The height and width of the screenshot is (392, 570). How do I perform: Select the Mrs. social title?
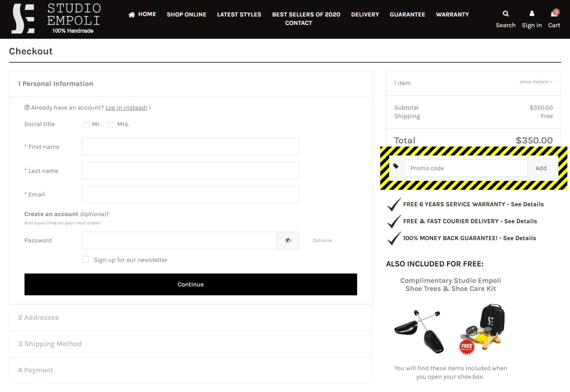coord(110,125)
